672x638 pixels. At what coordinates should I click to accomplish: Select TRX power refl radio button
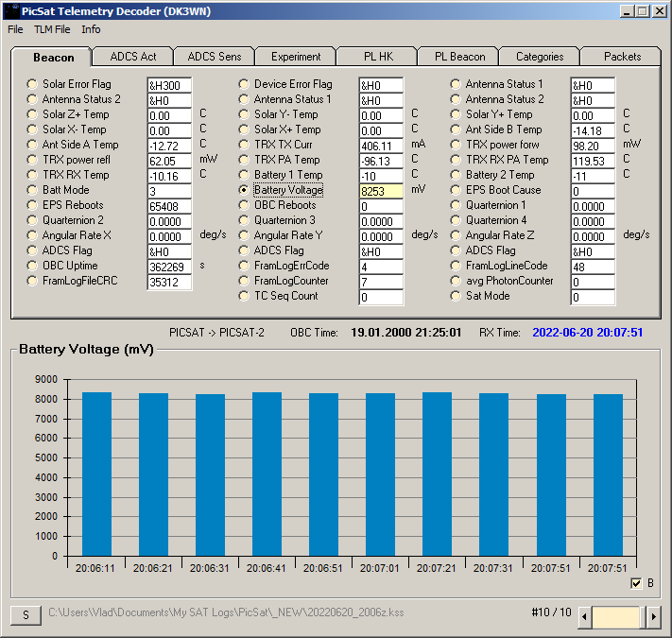point(32,160)
